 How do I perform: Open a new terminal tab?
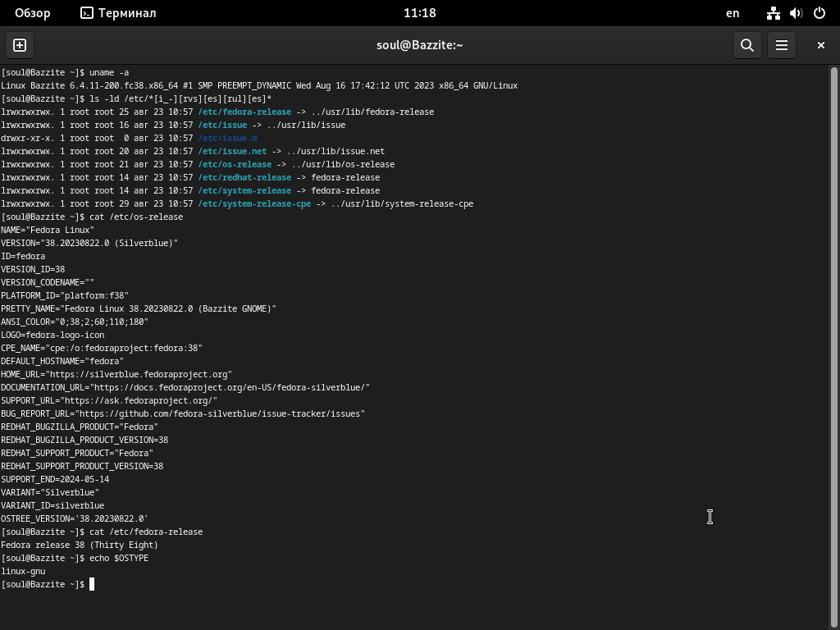pos(20,45)
